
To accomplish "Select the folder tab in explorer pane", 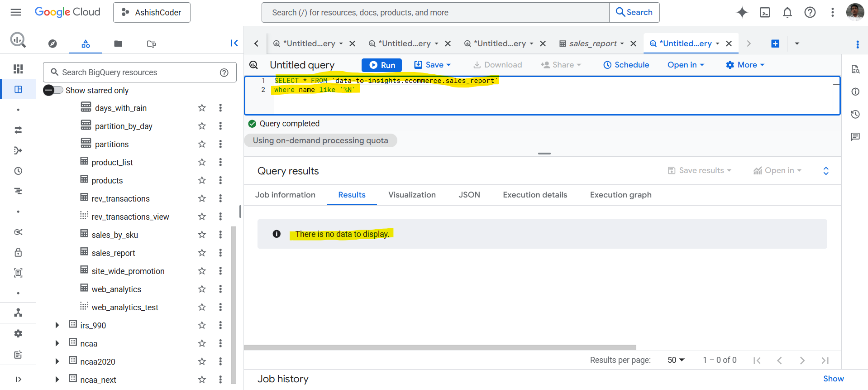I will [x=118, y=43].
